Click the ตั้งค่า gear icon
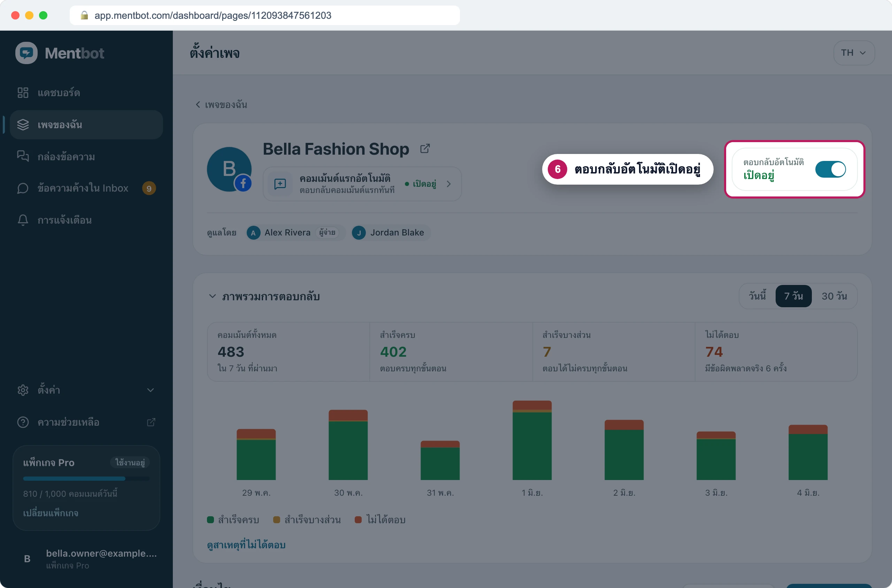The width and height of the screenshot is (892, 588). click(x=23, y=390)
